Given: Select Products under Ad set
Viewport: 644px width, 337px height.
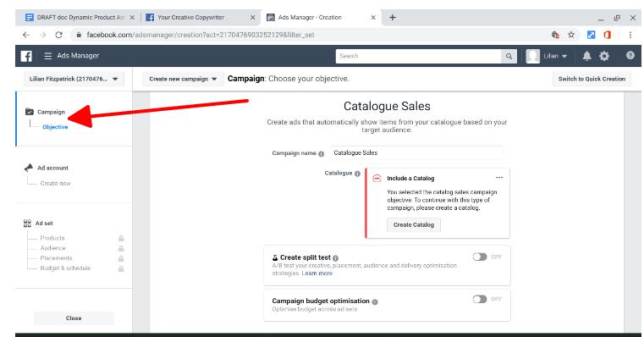Looking at the screenshot, I should coord(52,238).
